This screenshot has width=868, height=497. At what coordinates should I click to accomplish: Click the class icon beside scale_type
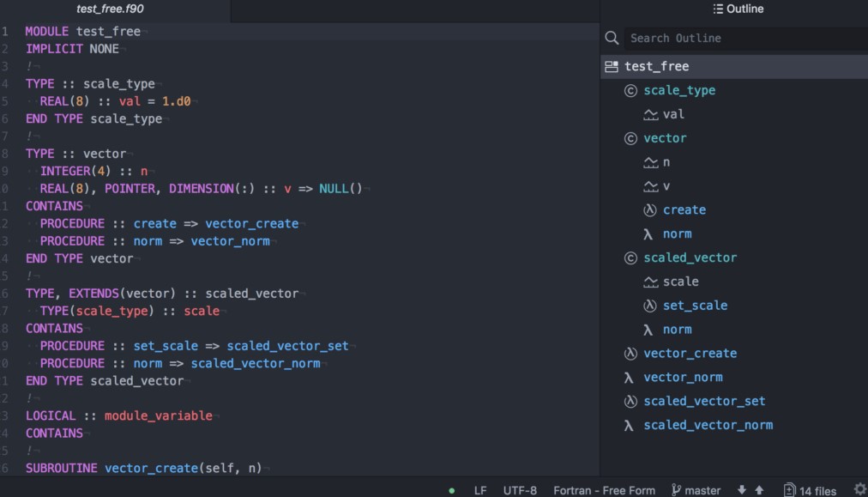pos(630,90)
